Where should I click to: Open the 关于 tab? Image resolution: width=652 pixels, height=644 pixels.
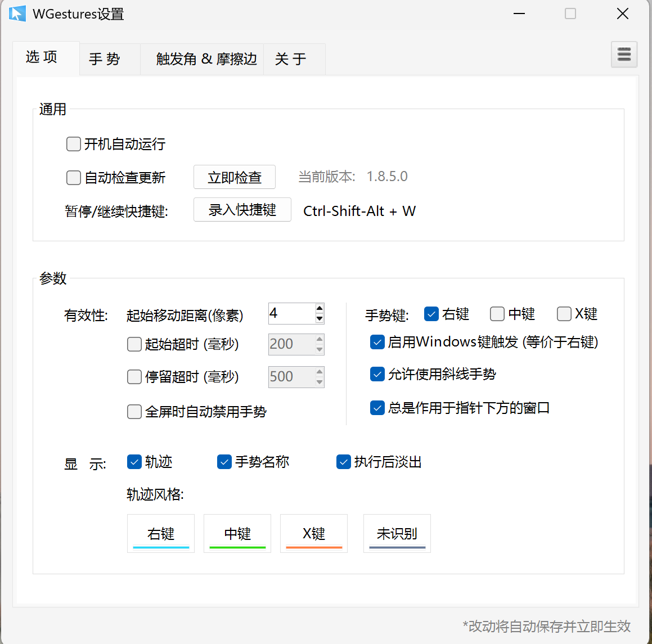[x=294, y=59]
